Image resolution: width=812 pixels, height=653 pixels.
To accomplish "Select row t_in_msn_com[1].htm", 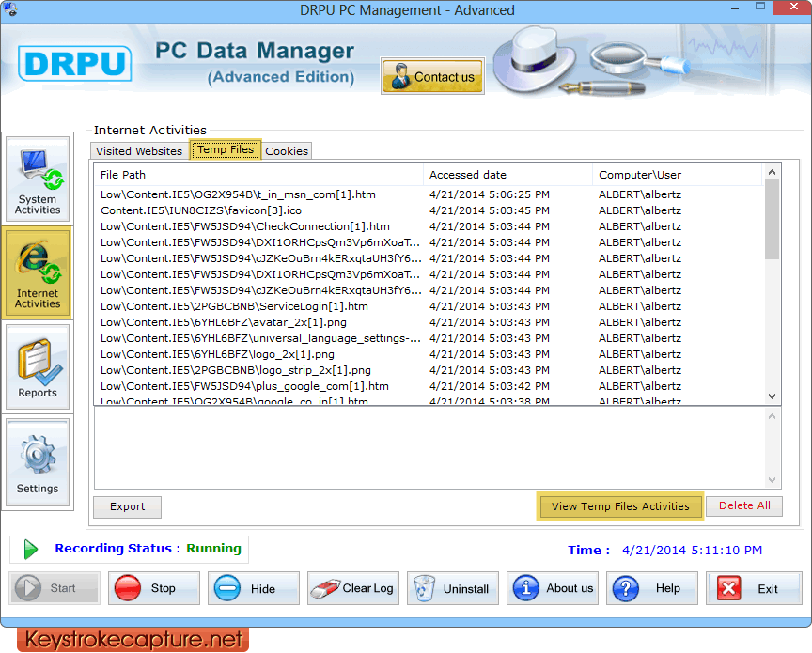I will point(428,194).
